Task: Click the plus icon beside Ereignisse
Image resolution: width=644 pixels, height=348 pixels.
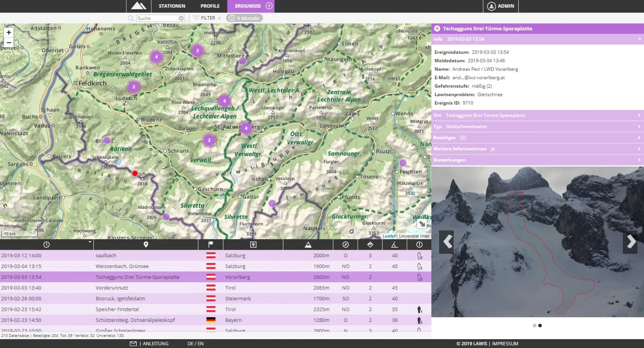Action: [269, 6]
